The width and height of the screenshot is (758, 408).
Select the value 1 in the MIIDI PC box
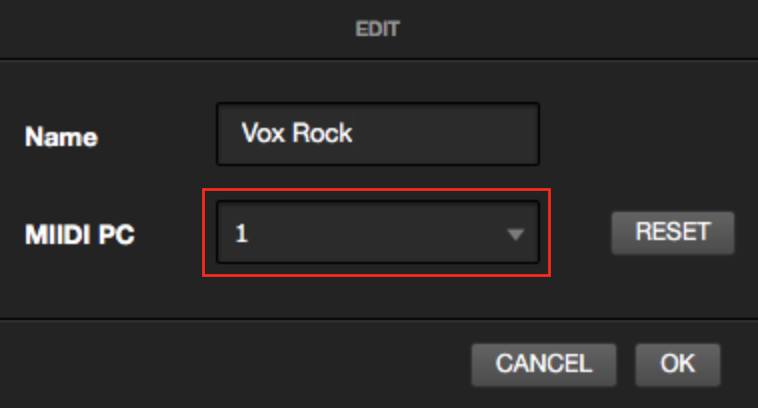241,233
